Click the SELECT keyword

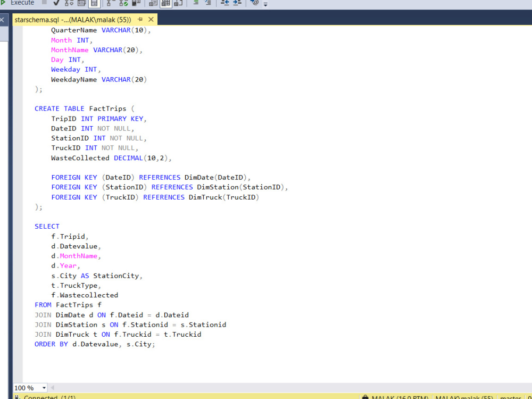point(47,226)
